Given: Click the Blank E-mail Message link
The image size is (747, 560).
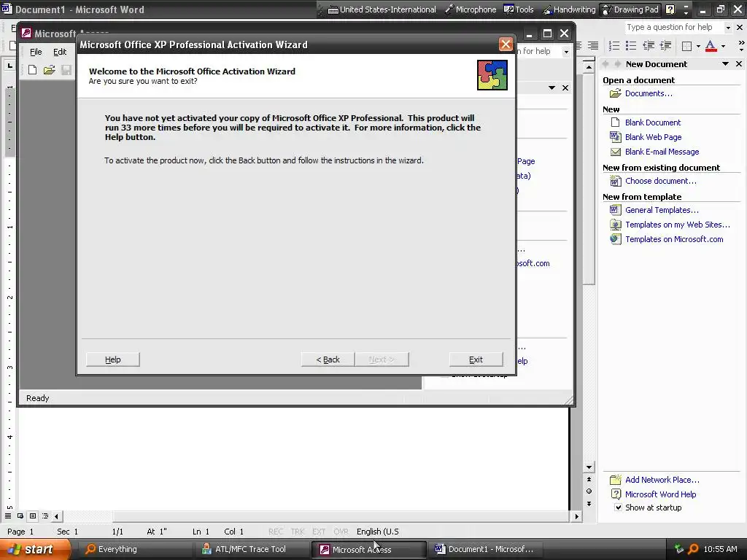Looking at the screenshot, I should (x=662, y=152).
